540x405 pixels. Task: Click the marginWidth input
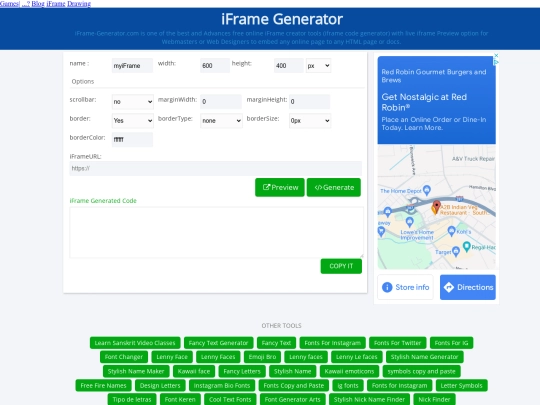(221, 102)
